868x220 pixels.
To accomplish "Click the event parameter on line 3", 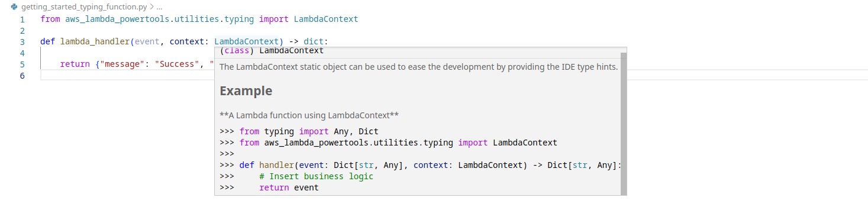I will [x=147, y=42].
